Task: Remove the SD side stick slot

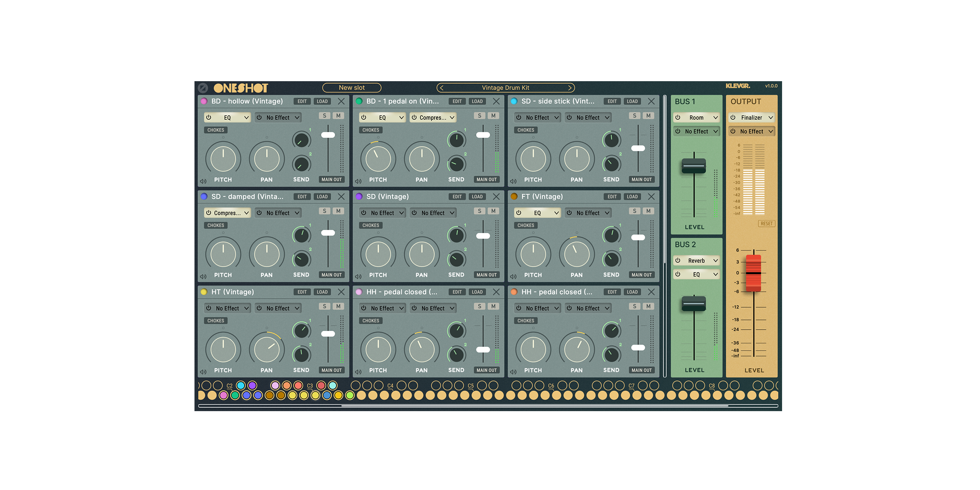Action: (651, 101)
